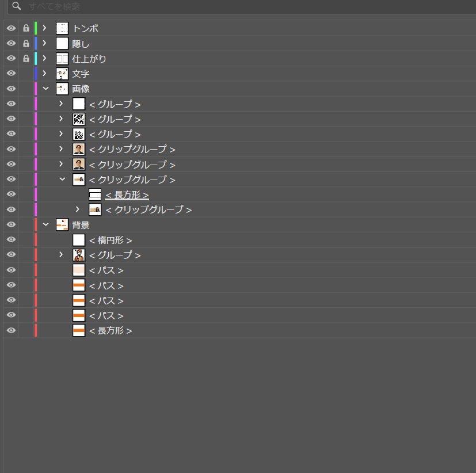Click the 背景 layer thumbnail icon
Viewport: 476px width, 473px height.
[x=62, y=224]
